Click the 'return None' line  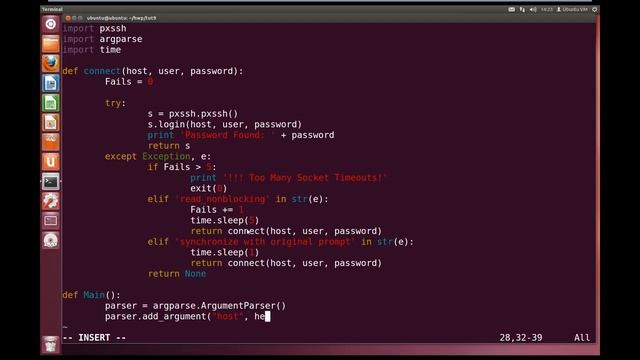pyautogui.click(x=177, y=273)
